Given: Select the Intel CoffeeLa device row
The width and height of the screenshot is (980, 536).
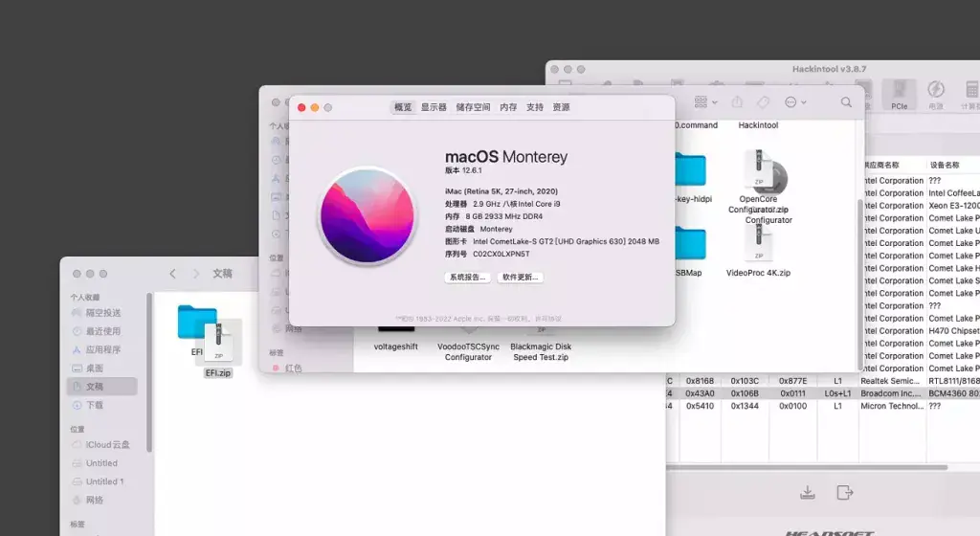Looking at the screenshot, I should [922, 193].
